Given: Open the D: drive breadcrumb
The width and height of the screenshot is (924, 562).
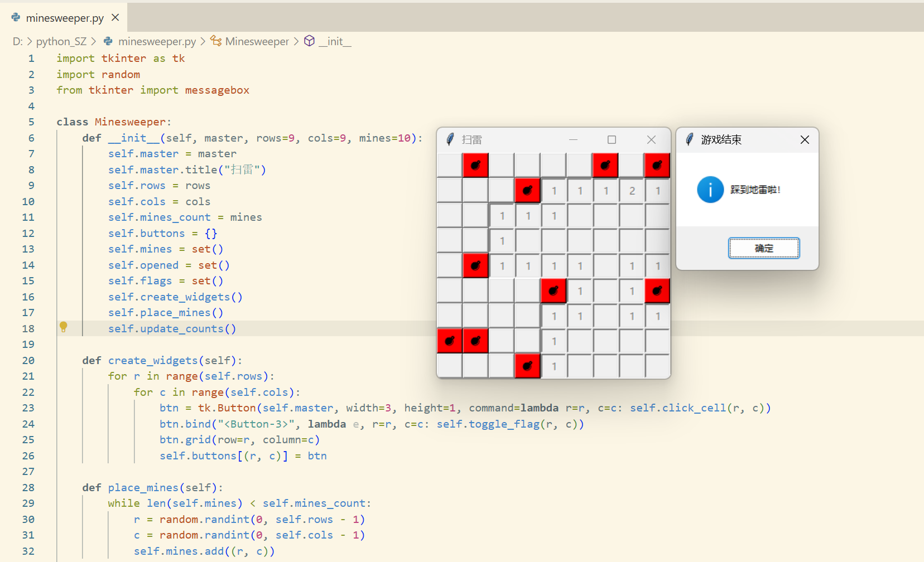Looking at the screenshot, I should (17, 41).
